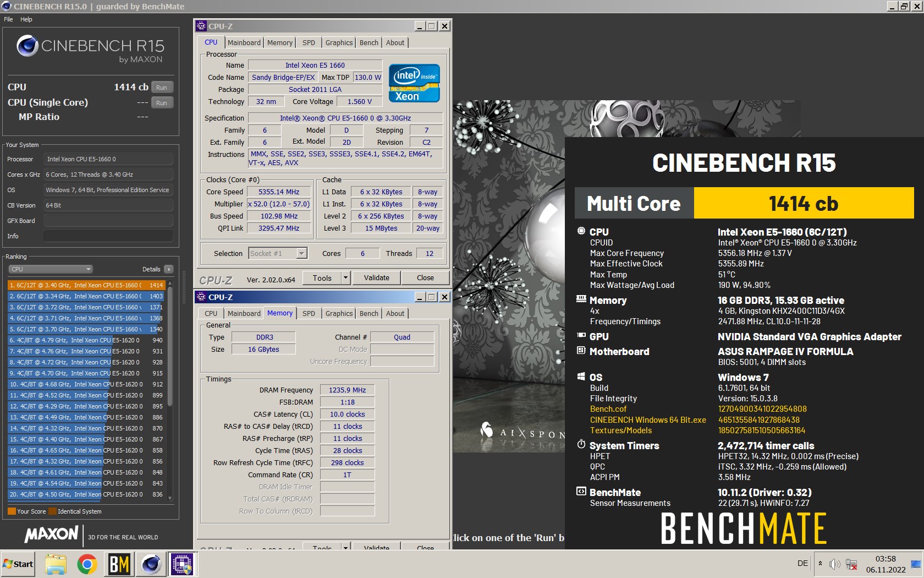This screenshot has height=578, width=924.
Task: Click the Multiplier x 52.0 value
Action: [279, 204]
